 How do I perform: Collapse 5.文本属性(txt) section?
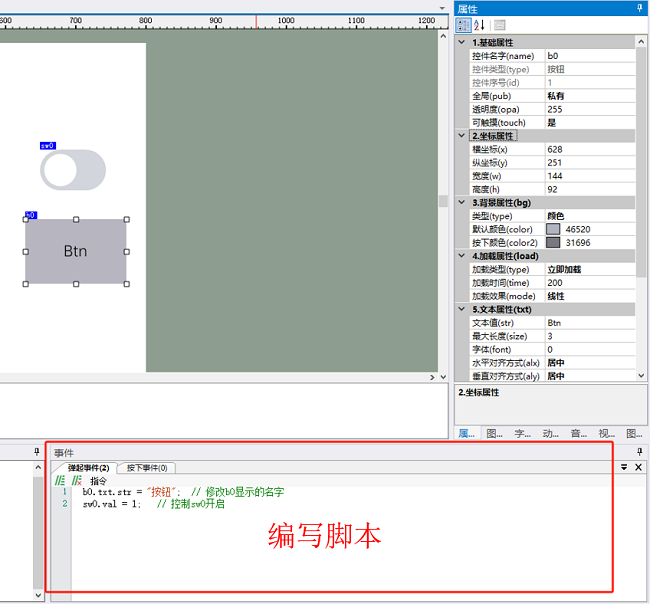(x=461, y=309)
